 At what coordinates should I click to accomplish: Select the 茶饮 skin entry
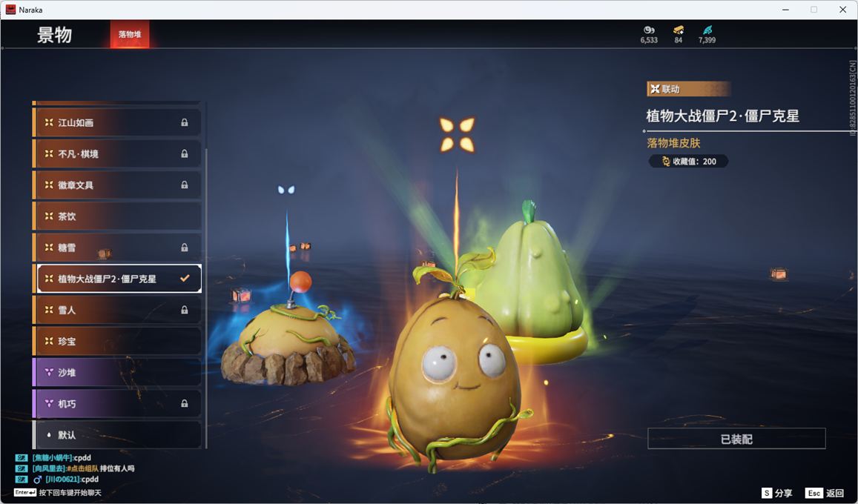117,216
